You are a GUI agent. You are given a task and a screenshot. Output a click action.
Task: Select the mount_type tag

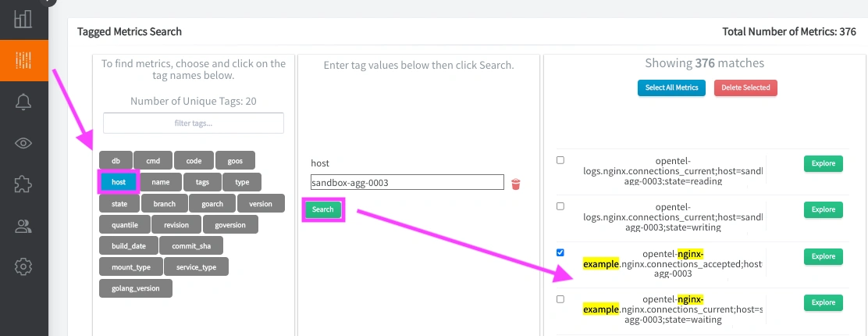131,266
